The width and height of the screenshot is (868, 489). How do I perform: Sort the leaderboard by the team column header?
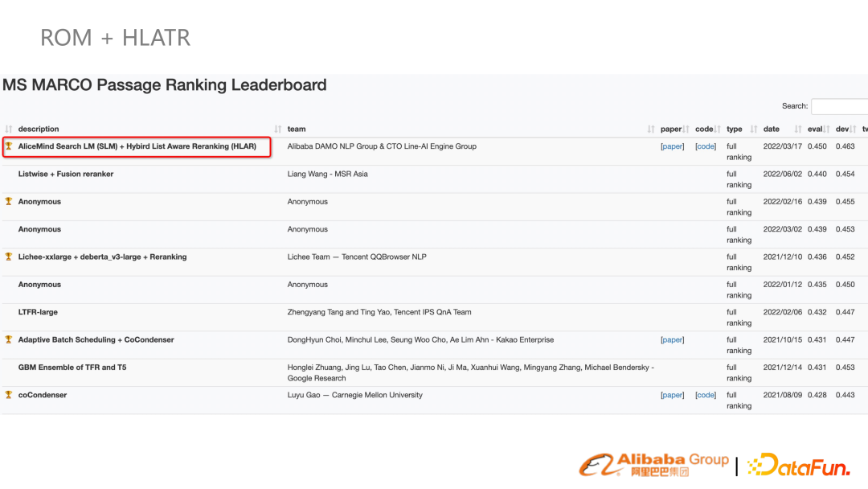point(297,129)
